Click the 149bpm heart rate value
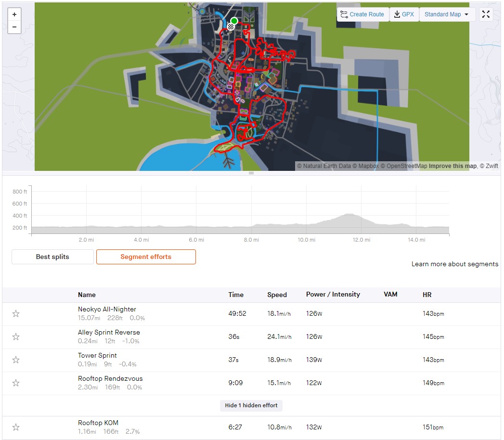 [x=433, y=383]
